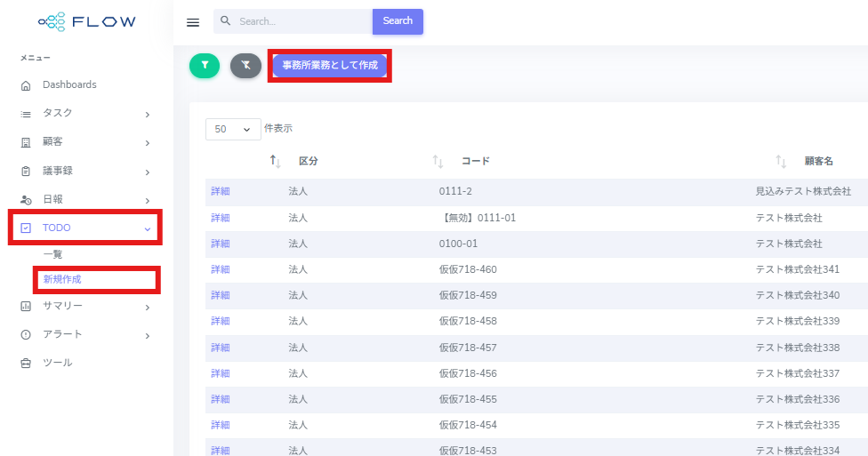
Task: Click 詳細 link for code 0111-2
Action: pos(221,191)
